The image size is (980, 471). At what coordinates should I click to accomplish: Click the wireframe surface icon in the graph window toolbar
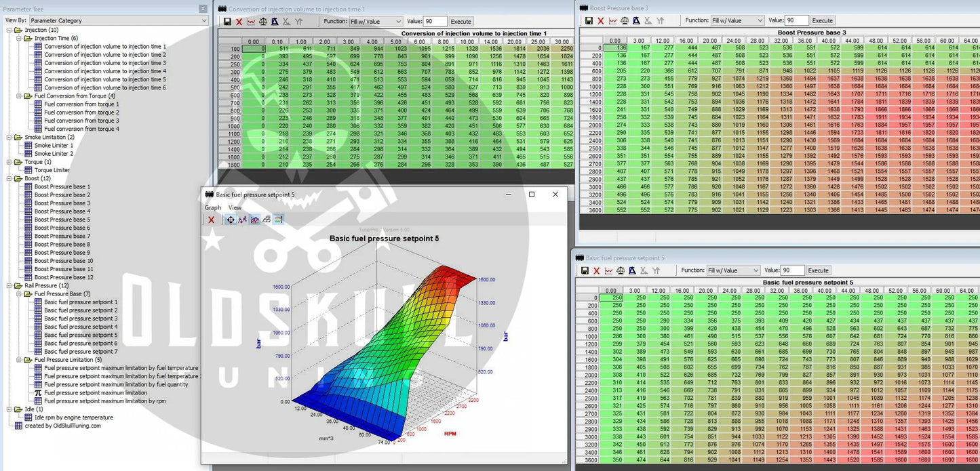point(267,220)
